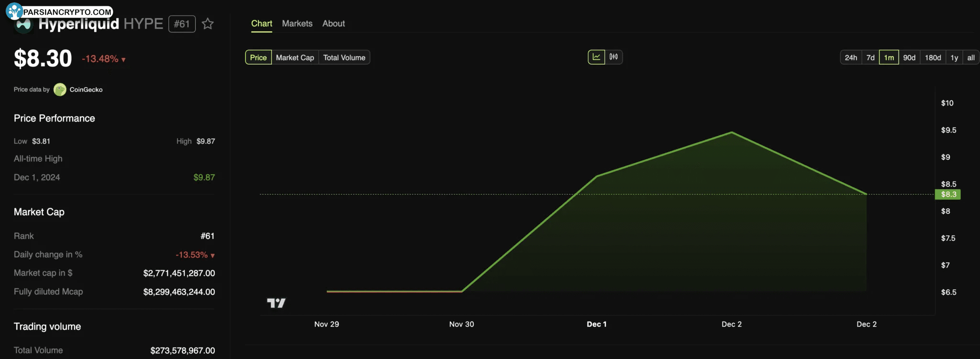Set chart range to 24h

pyautogui.click(x=851, y=57)
